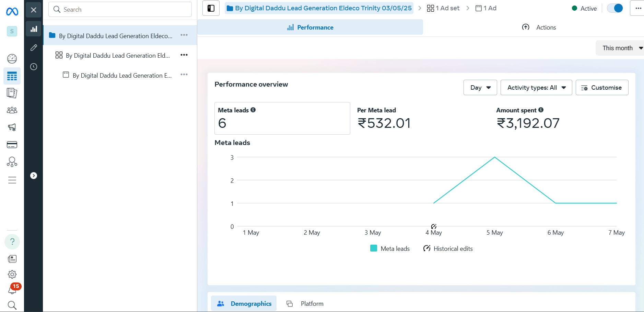
Task: Click the Per Meta lead ₹532.01 value
Action: coord(384,123)
